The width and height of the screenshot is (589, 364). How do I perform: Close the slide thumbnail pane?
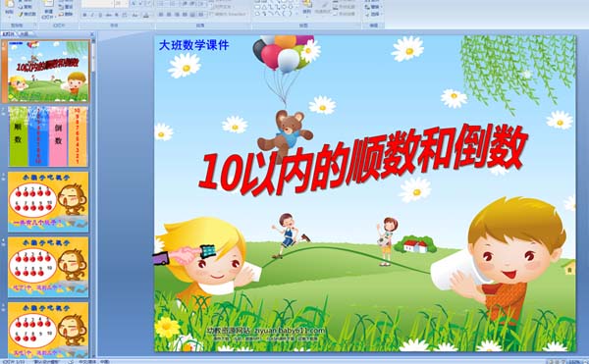coord(92,33)
